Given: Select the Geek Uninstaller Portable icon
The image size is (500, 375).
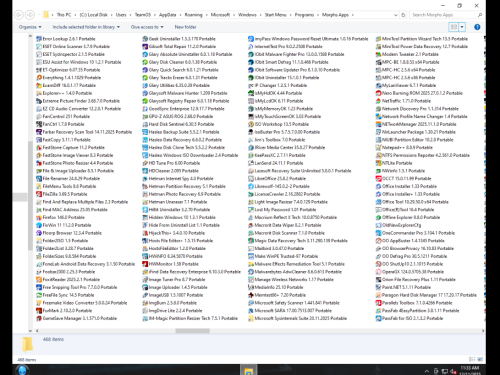Looking at the screenshot, I should point(145,39).
